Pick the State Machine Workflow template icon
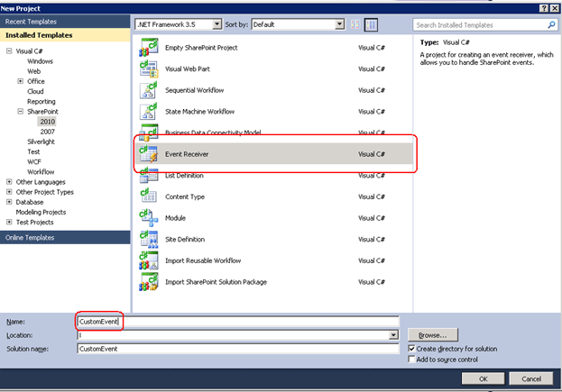562x392 pixels. [148, 112]
